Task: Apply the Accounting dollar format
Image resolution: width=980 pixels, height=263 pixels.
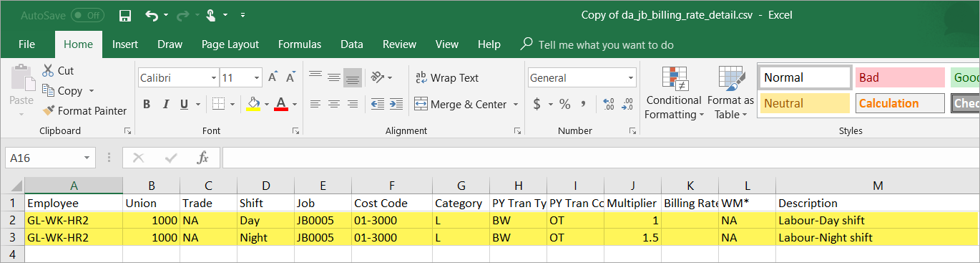Action: pos(537,105)
